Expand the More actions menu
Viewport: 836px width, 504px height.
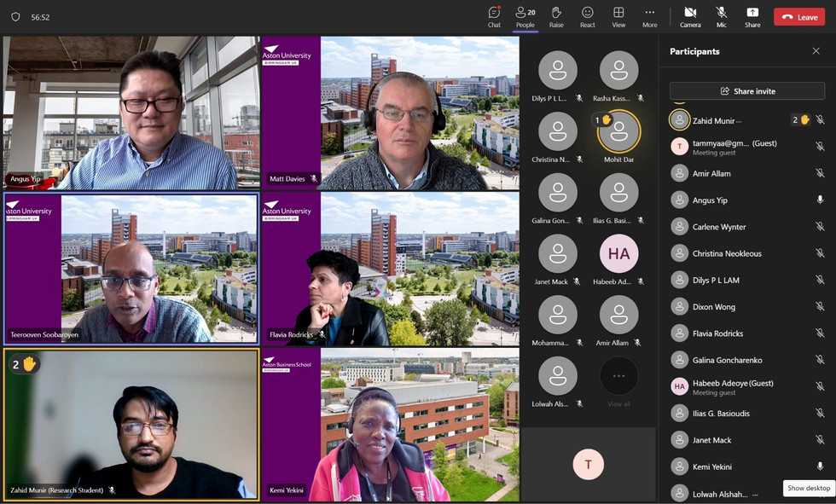click(649, 16)
